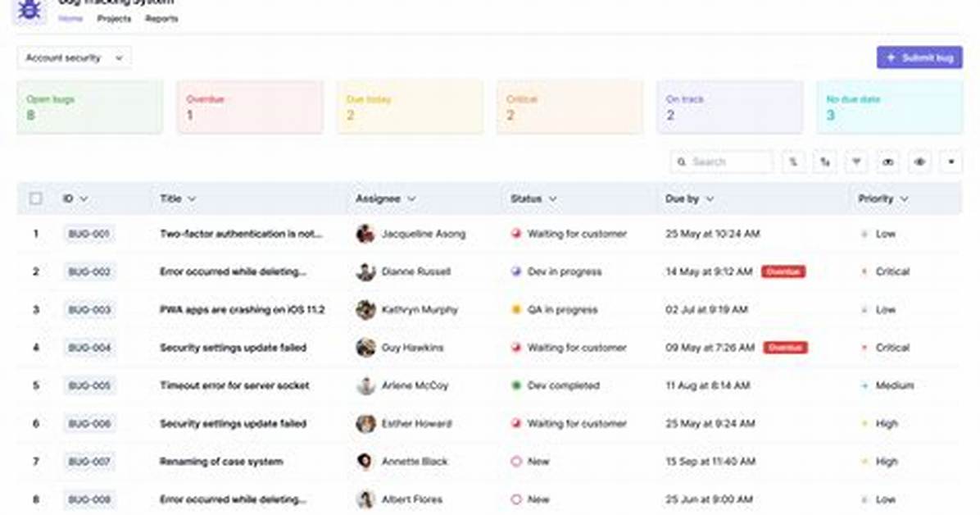Click the purple bug logo icon
This screenshot has height=515, width=980.
[29, 10]
